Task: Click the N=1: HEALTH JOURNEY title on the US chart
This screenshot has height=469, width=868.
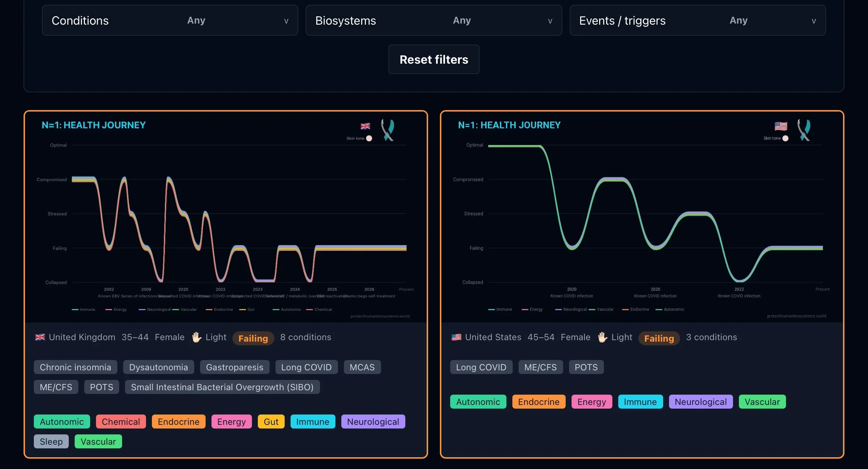Action: click(x=509, y=125)
